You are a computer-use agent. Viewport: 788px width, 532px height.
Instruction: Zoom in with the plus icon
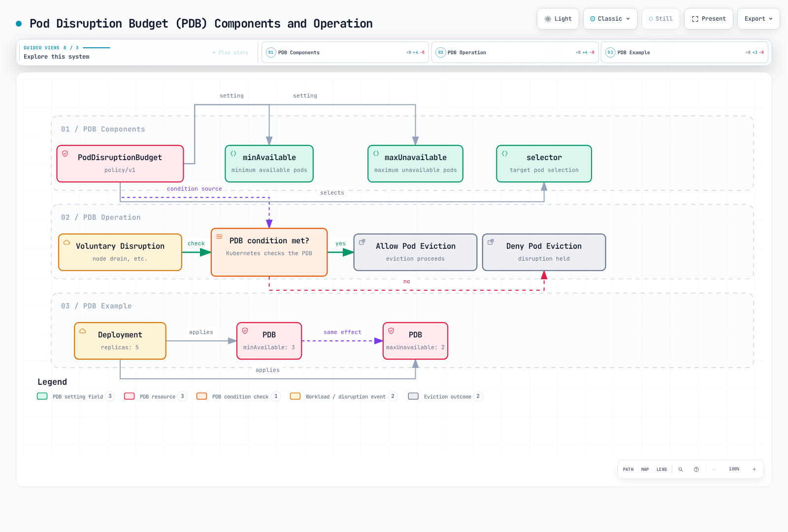pyautogui.click(x=754, y=469)
